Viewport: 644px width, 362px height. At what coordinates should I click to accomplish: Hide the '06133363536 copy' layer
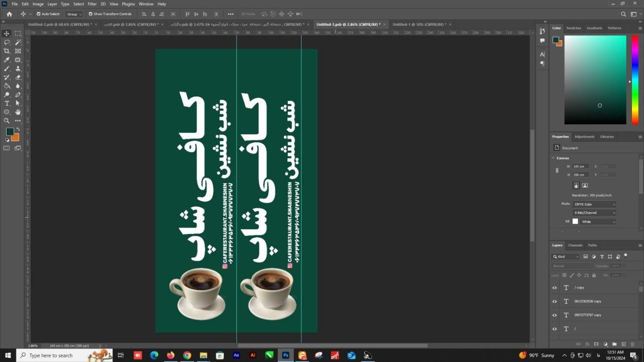555,302
